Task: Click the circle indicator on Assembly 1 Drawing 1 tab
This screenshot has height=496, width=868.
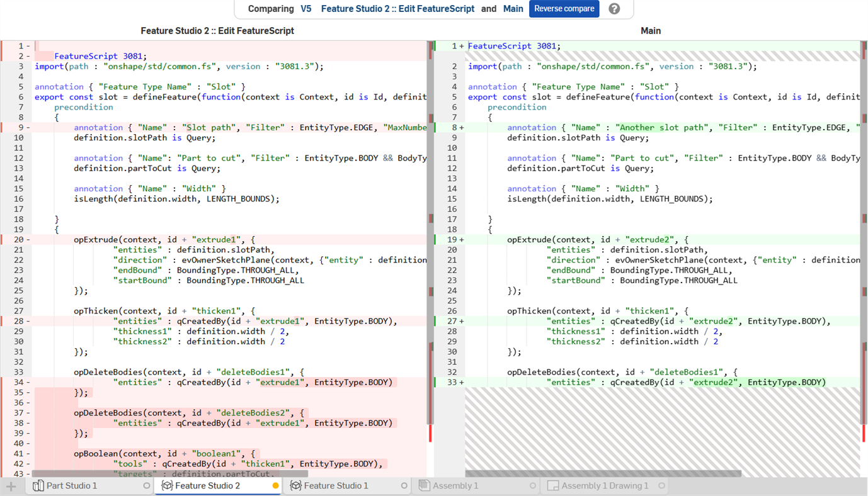Action: click(x=661, y=486)
